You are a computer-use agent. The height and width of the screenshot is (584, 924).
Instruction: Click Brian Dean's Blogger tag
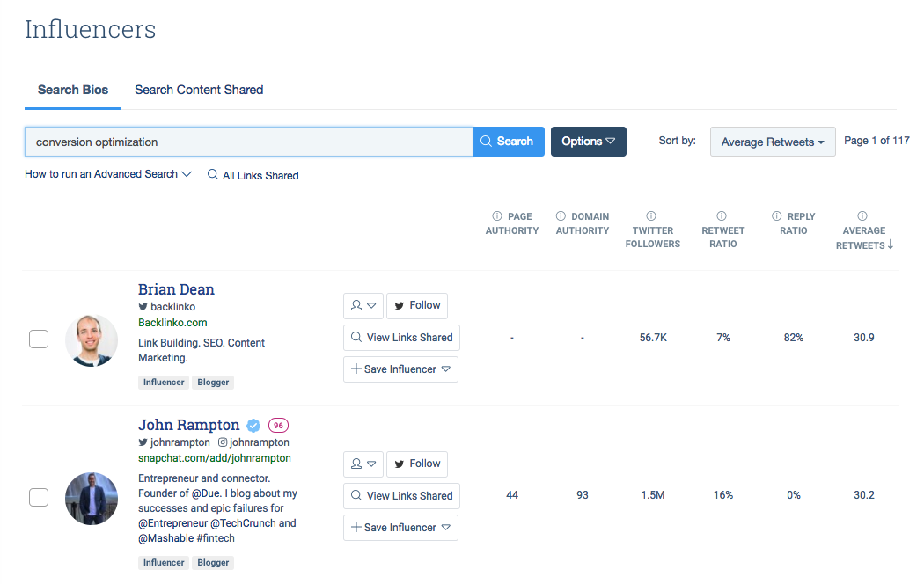213,383
